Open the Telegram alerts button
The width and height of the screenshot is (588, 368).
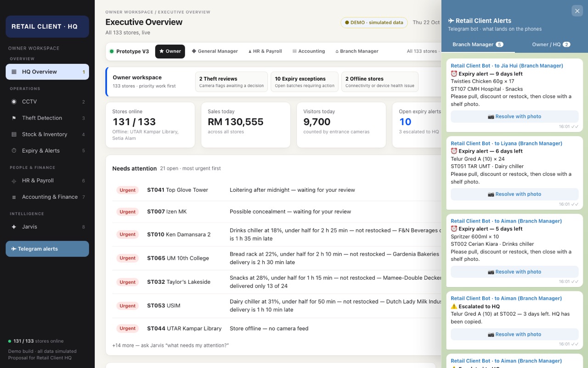47,249
